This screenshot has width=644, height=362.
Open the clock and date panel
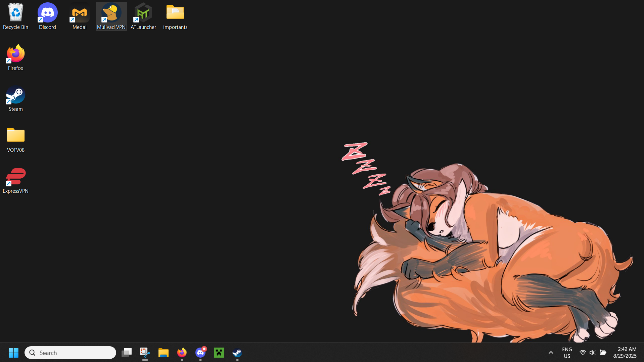point(625,353)
